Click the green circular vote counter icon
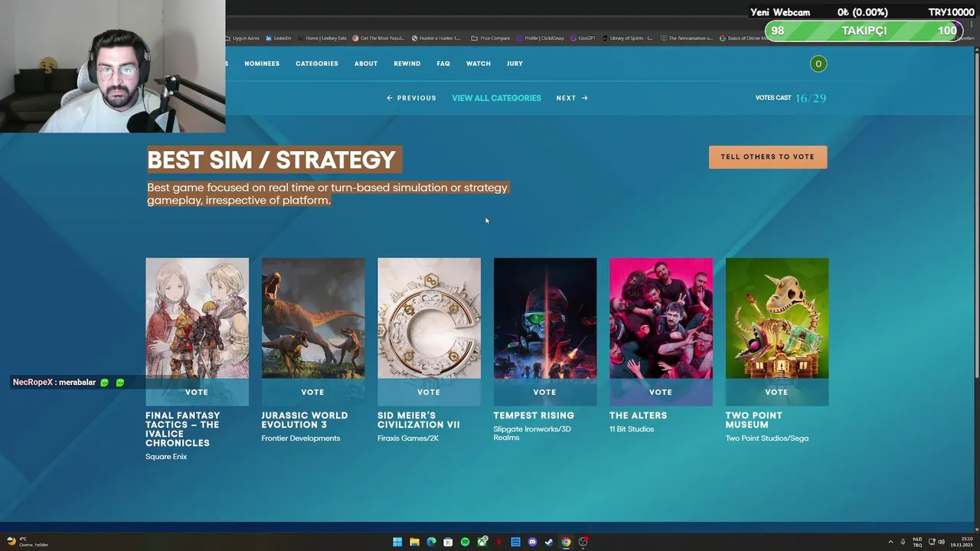This screenshot has width=980, height=551. click(818, 64)
